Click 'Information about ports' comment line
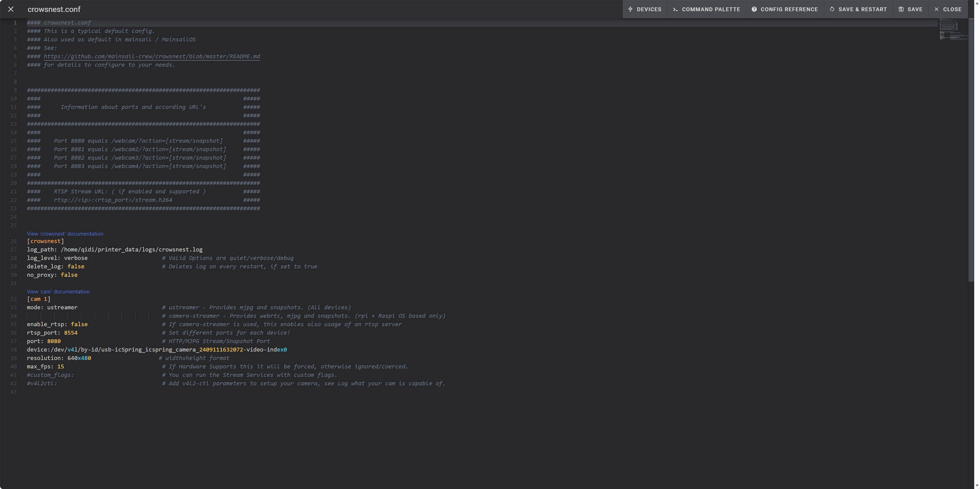Viewport: 980px width, 489px height. [133, 107]
